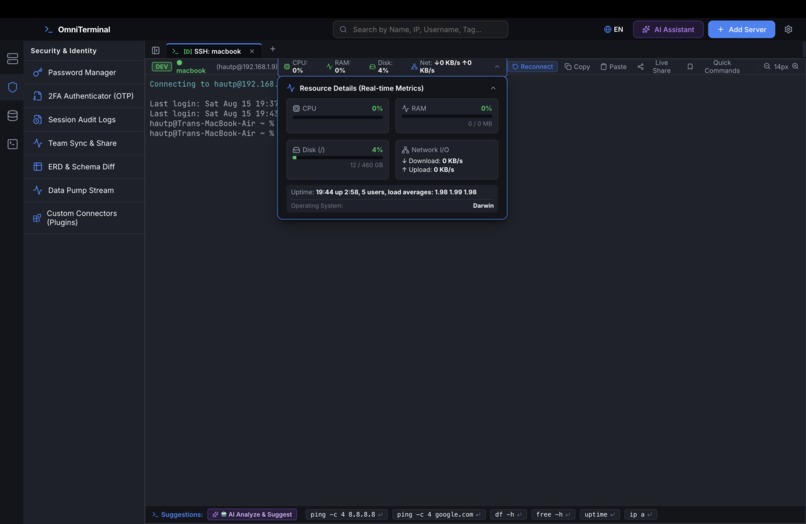Click the 2FA Authenticator icon
The image size is (806, 524).
[x=38, y=96]
